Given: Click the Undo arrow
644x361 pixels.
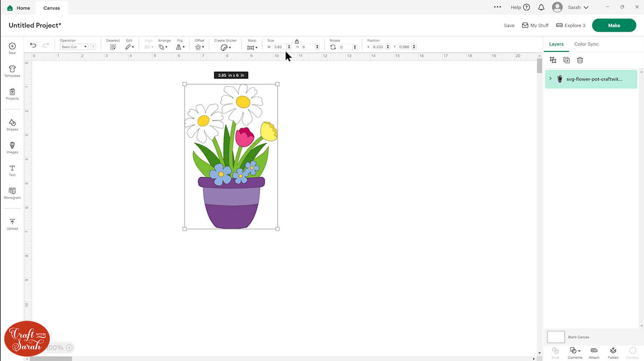Looking at the screenshot, I should coord(33,46).
